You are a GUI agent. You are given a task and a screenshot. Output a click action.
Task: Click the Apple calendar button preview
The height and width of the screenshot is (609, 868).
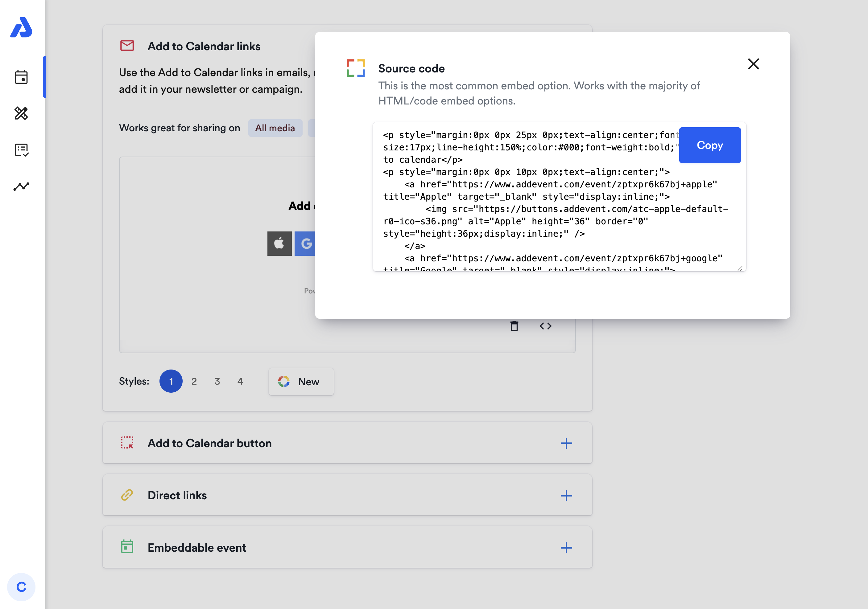click(279, 244)
